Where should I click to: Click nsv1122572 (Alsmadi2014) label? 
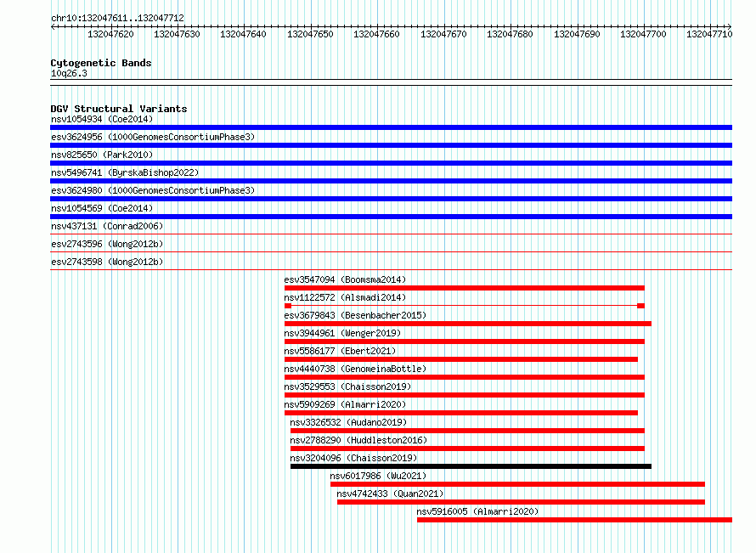click(345, 297)
